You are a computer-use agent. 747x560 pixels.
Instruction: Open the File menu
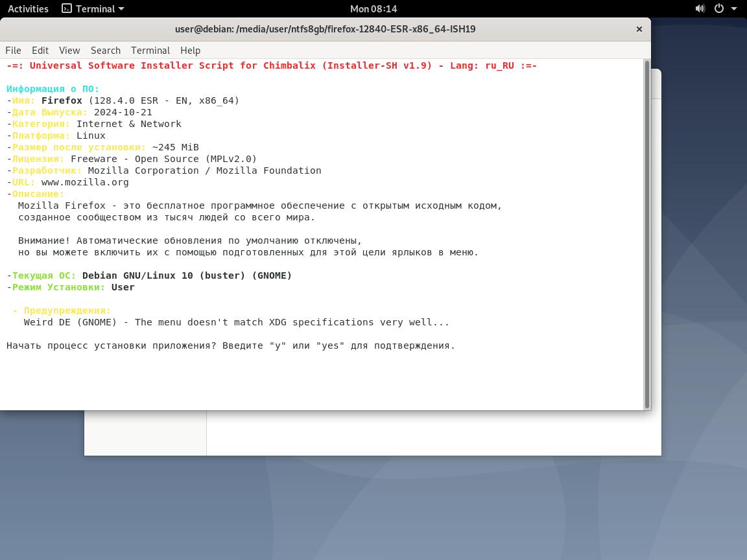[13, 51]
